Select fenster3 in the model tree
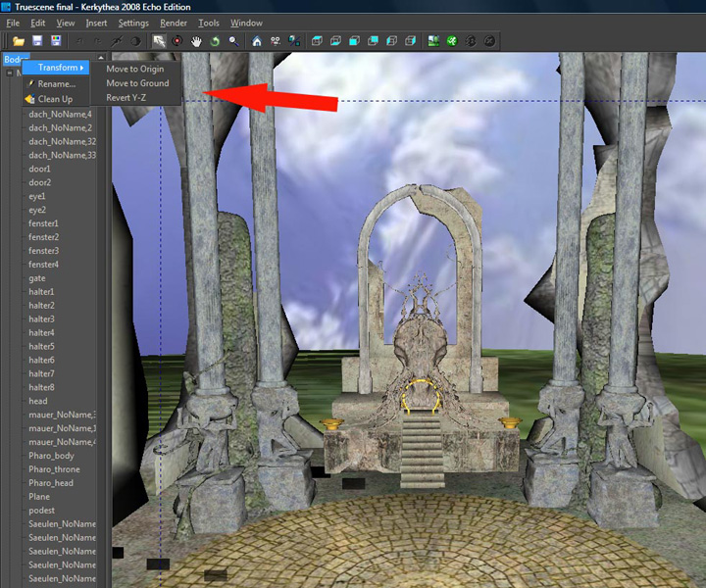Screen dimensions: 706x588 44,251
